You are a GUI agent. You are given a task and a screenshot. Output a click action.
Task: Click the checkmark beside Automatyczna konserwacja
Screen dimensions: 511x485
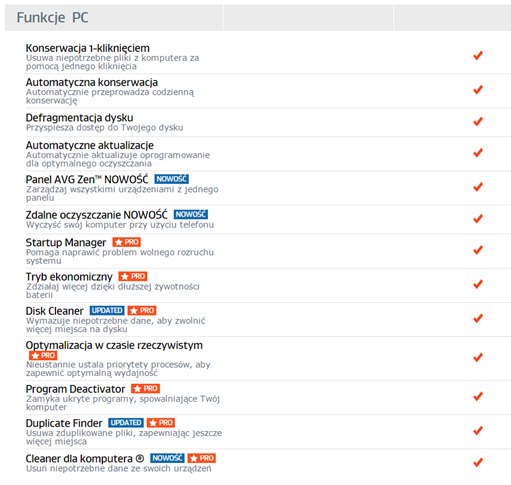click(478, 90)
